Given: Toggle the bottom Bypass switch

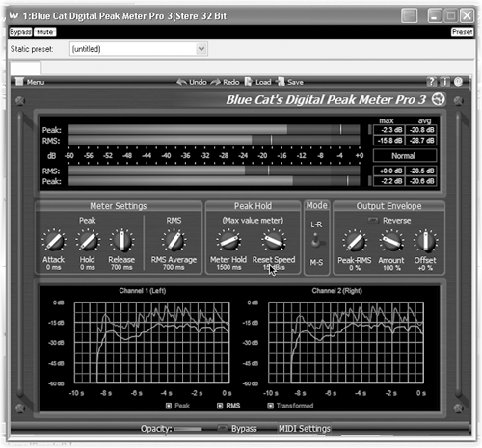Looking at the screenshot, I should tap(223, 428).
